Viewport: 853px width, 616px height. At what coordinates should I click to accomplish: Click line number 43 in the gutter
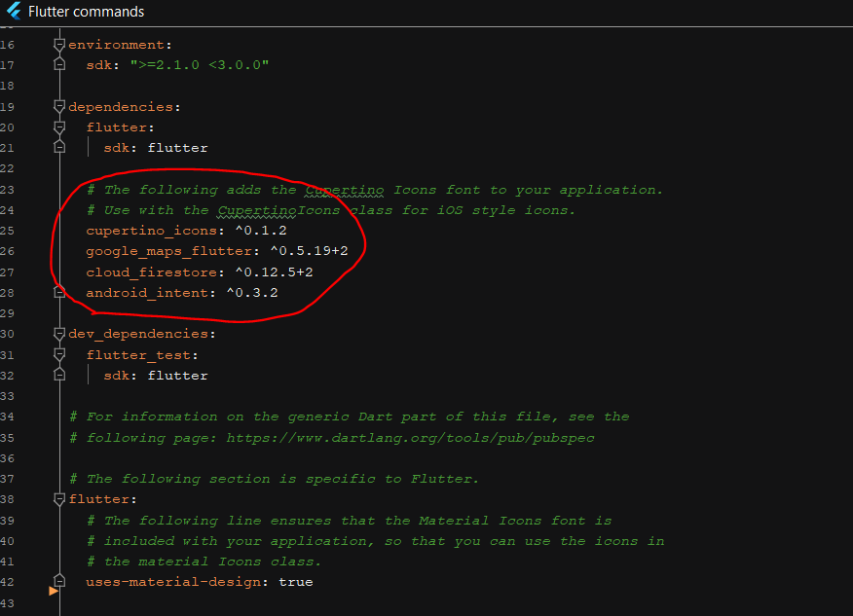(x=7, y=603)
